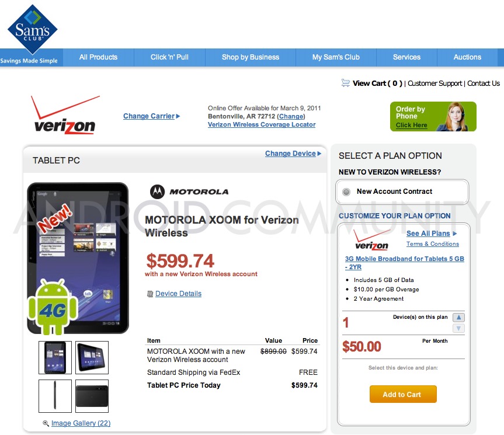Image resolution: width=504 pixels, height=435 pixels.
Task: Open Verizon Wireless Coverage Locator link
Action: pos(262,124)
